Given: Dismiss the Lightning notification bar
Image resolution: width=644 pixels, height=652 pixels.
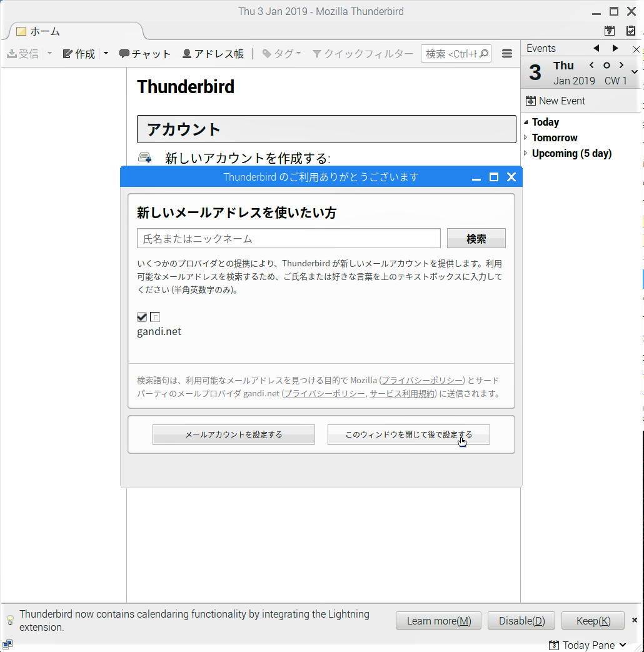Looking at the screenshot, I should coord(634,620).
